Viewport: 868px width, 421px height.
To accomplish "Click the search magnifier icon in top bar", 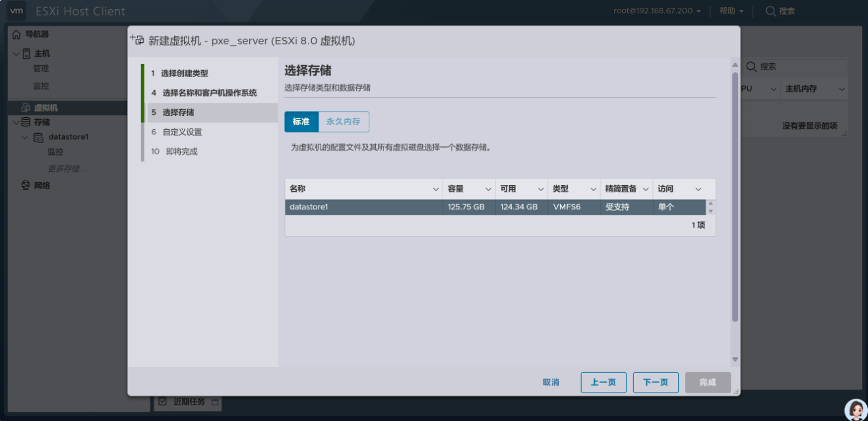I will [x=770, y=11].
